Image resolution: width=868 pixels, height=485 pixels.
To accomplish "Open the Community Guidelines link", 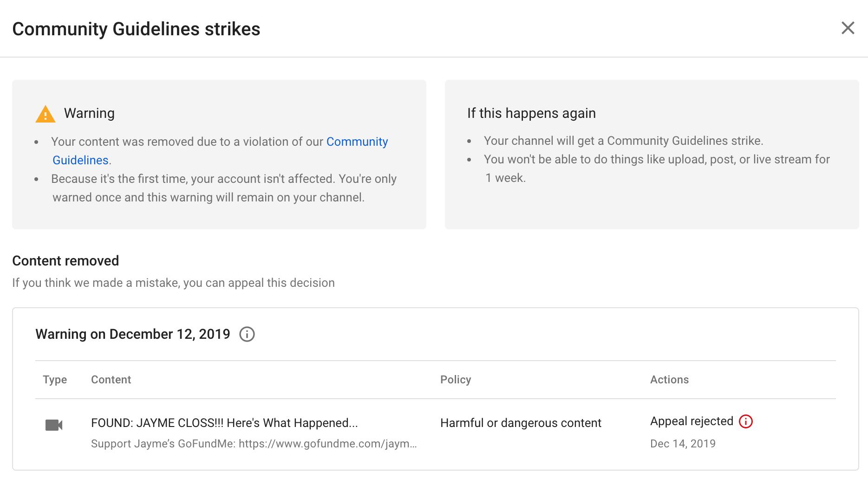I will pyautogui.click(x=357, y=142).
